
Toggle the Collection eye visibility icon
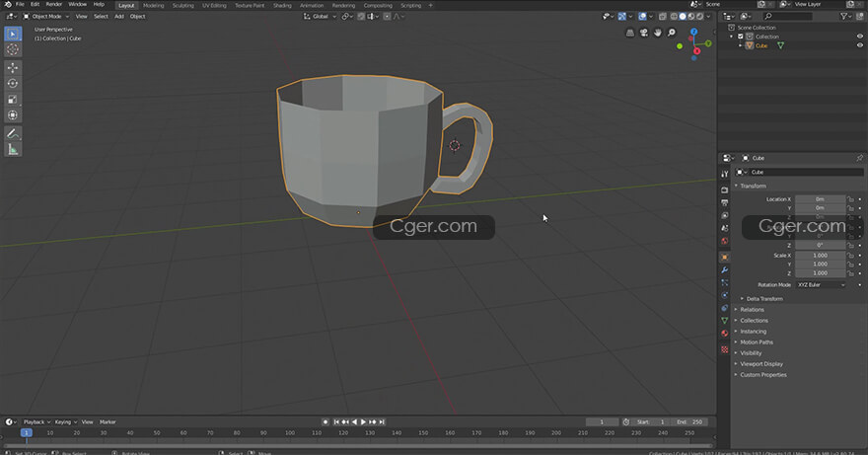(x=859, y=37)
